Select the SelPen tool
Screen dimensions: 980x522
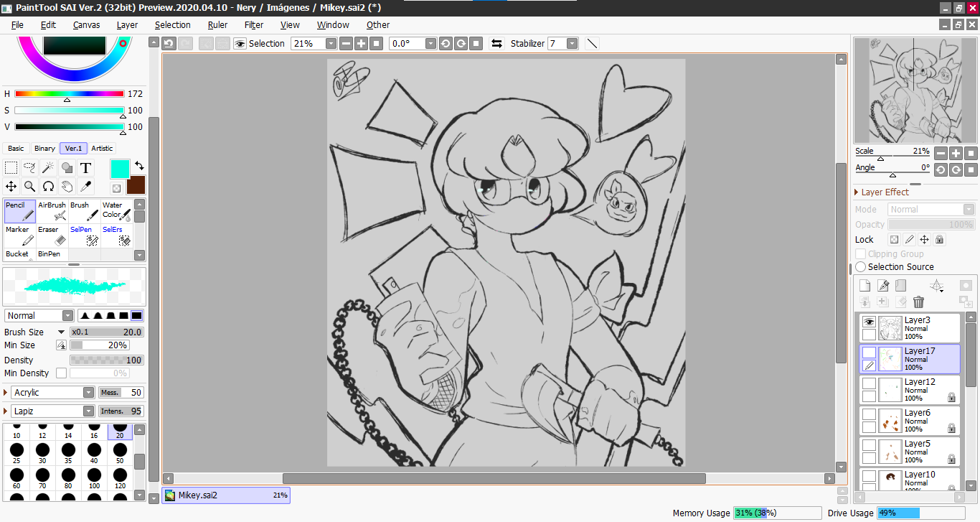(x=84, y=236)
